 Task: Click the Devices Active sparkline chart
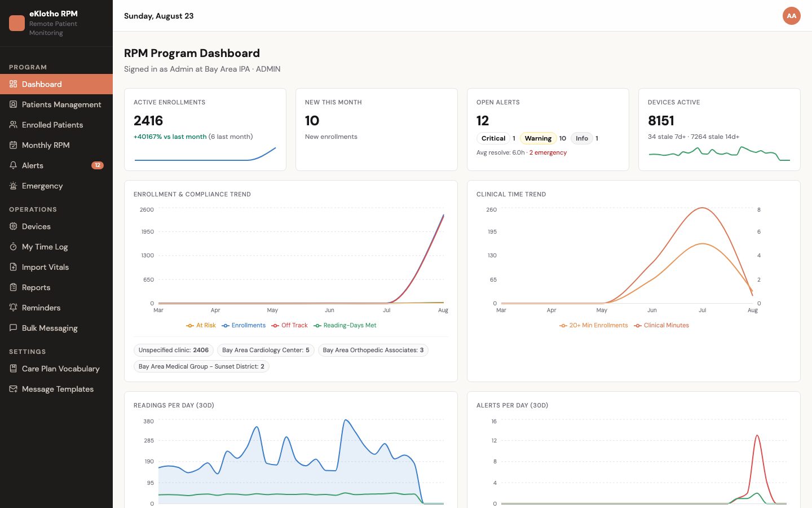pyautogui.click(x=720, y=153)
